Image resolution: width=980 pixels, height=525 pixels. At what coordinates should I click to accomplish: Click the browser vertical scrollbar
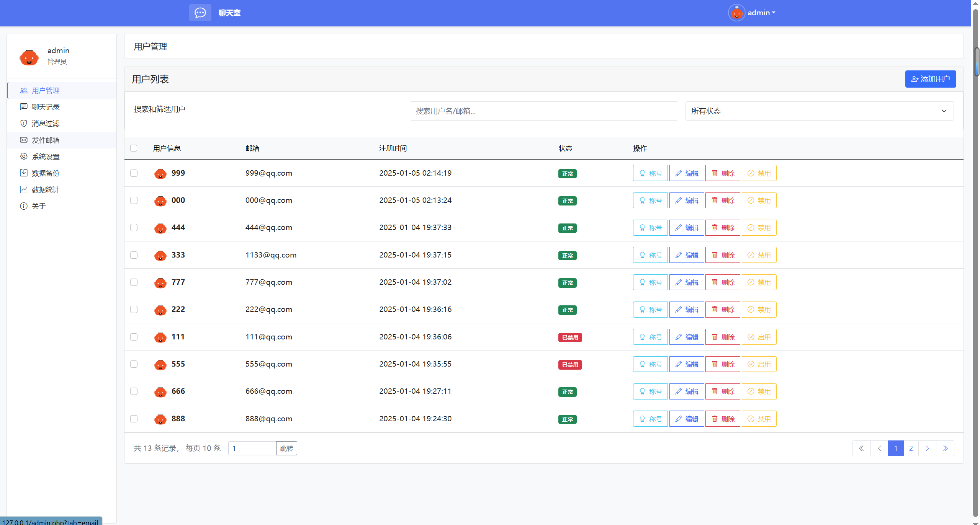(976, 268)
